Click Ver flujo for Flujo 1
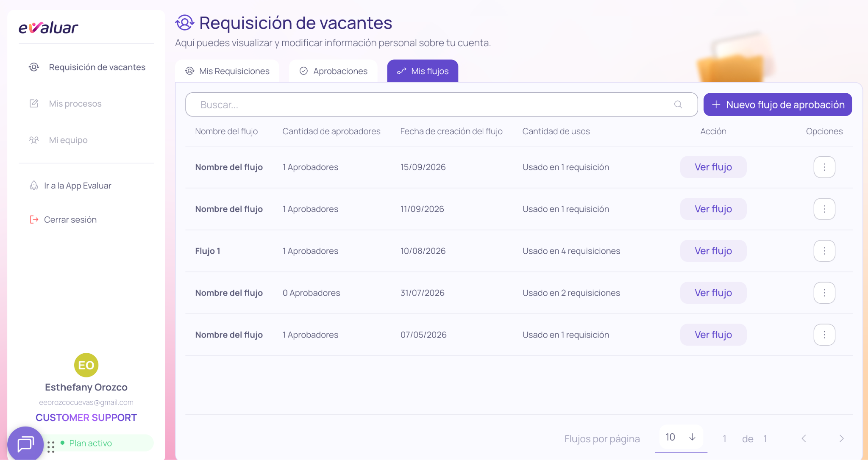This screenshot has width=868, height=460. 713,251
